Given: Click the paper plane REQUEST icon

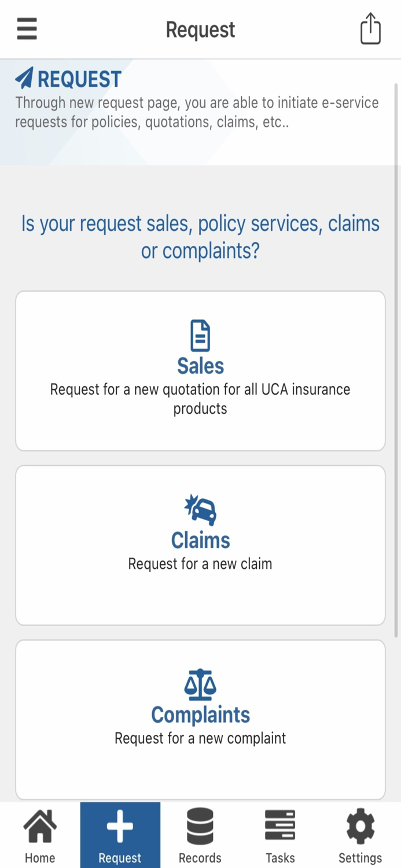Looking at the screenshot, I should tap(24, 78).
